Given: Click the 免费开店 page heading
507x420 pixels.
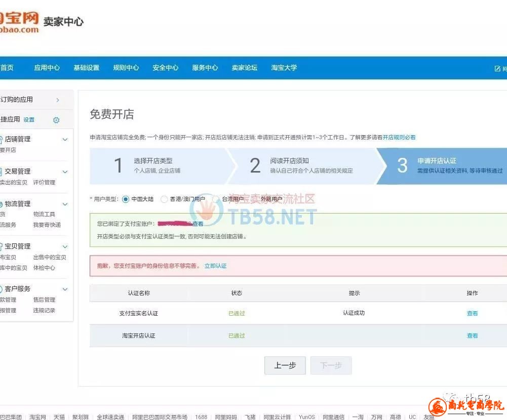Looking at the screenshot, I should pos(112,114).
